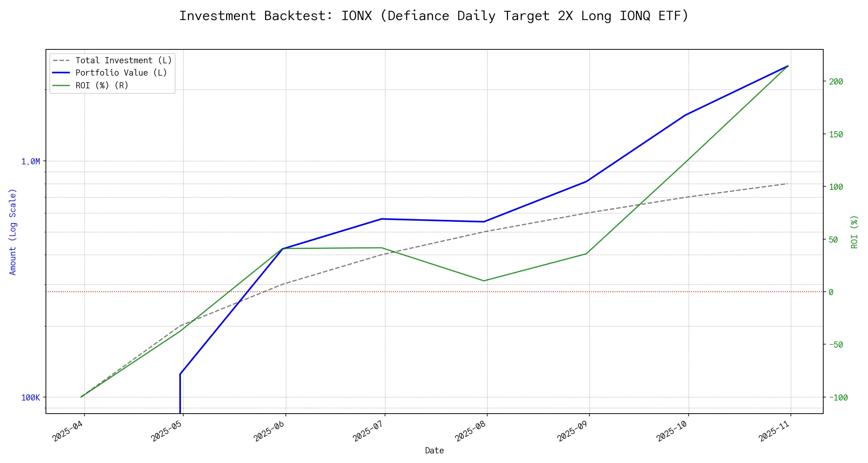Click the chart title about the IONX backtest
The width and height of the screenshot is (868, 463).
[x=434, y=16]
